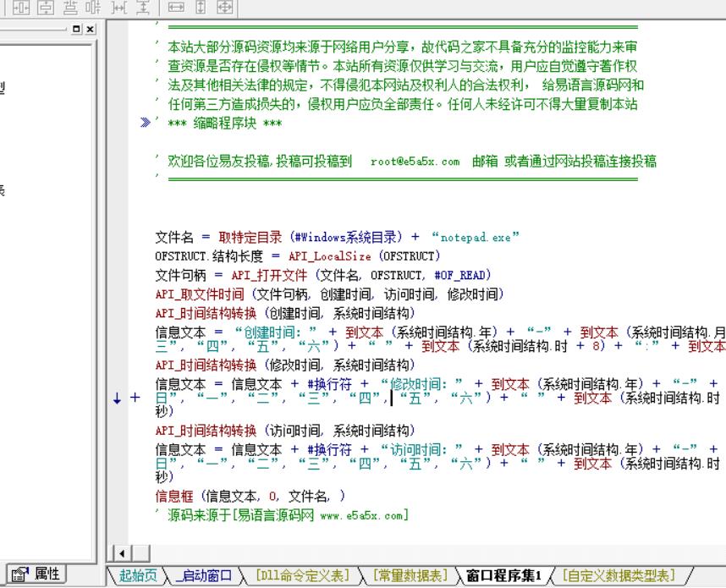Screen dimensions: 726x588
Task: Switch to the 起始页 tab
Action: (138, 575)
